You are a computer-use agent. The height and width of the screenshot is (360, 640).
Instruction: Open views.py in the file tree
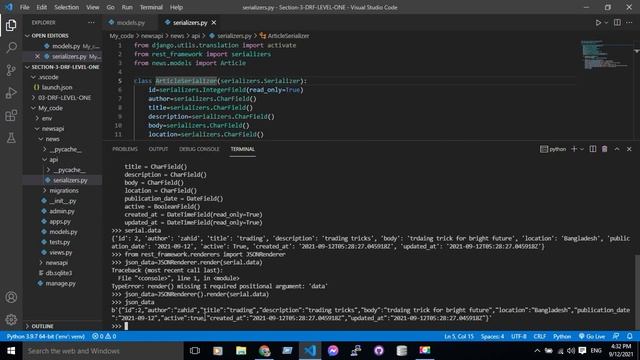(60, 252)
